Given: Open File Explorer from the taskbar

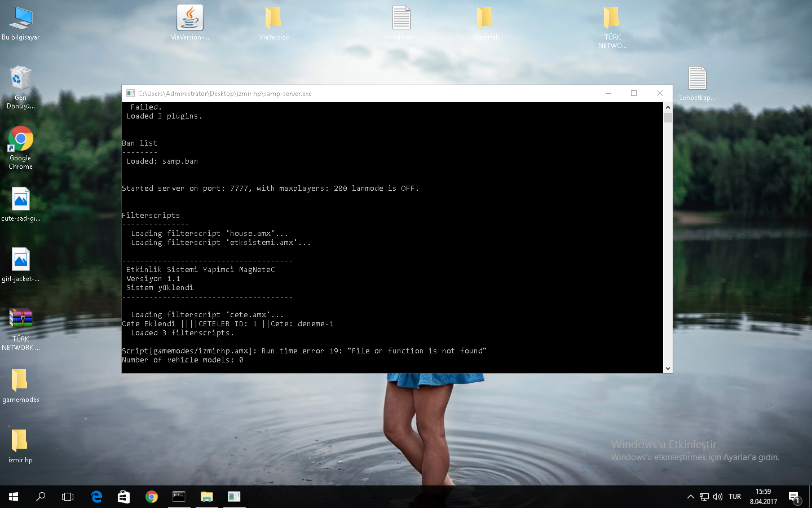Looking at the screenshot, I should coord(206,497).
